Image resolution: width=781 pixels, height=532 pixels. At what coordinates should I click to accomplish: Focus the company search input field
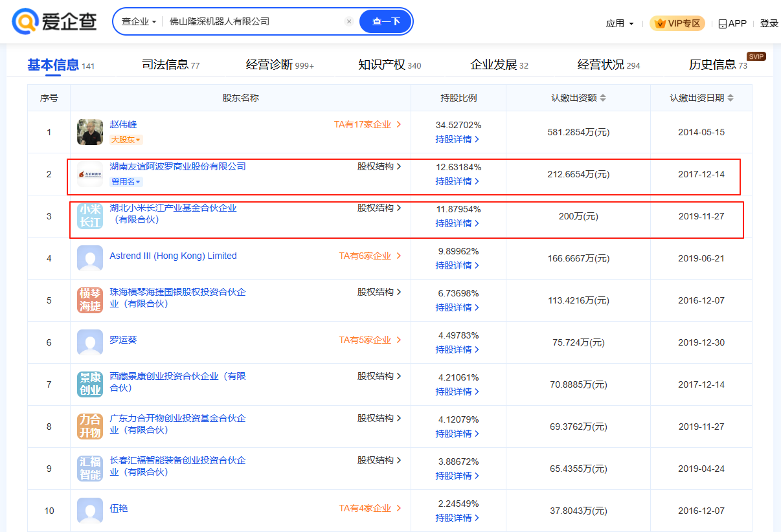coord(253,21)
